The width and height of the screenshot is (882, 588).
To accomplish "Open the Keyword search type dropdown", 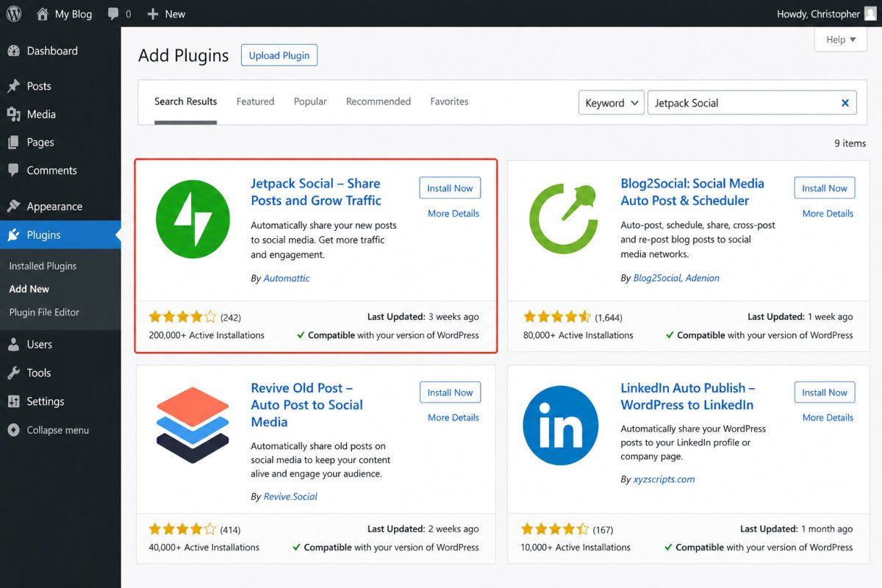I will 612,103.
